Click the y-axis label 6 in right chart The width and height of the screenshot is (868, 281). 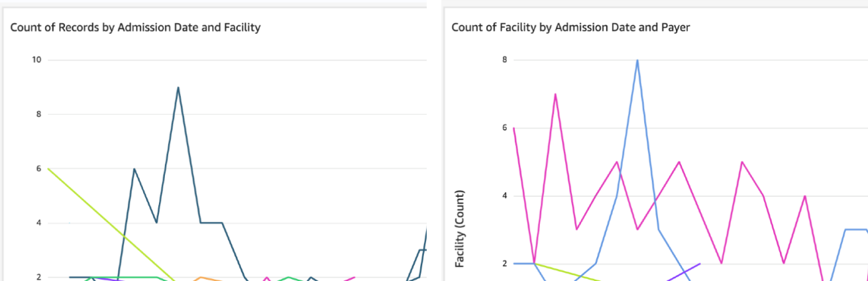coord(505,128)
